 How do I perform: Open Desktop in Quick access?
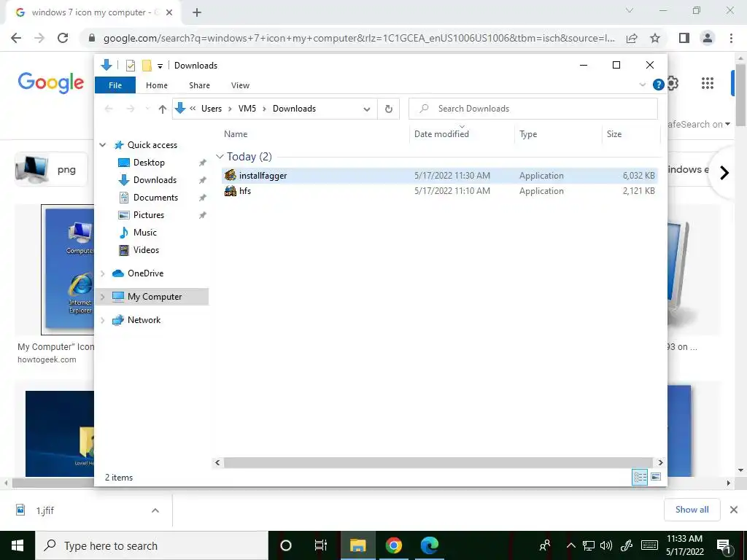(149, 163)
